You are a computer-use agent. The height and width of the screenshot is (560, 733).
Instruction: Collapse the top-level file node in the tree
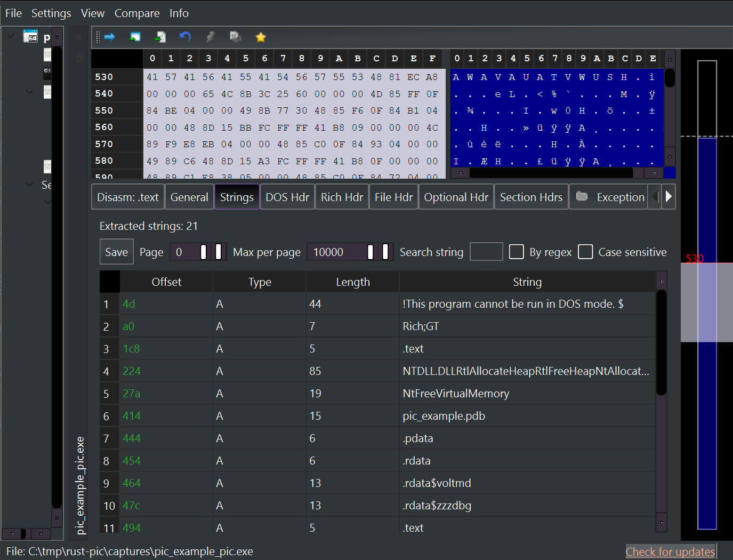11,36
